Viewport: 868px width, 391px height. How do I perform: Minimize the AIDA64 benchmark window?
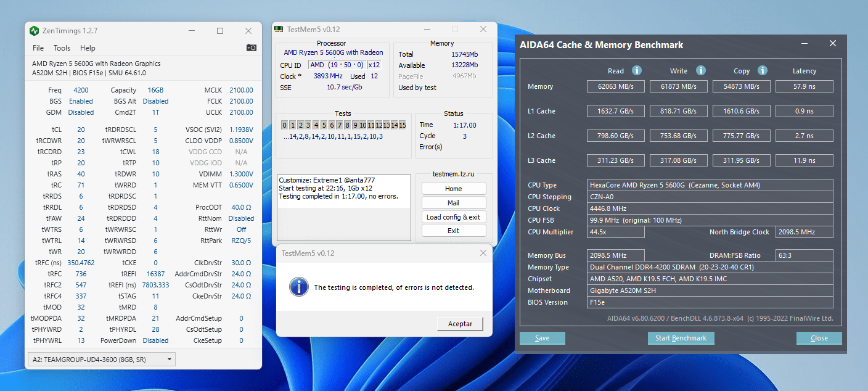tap(804, 44)
